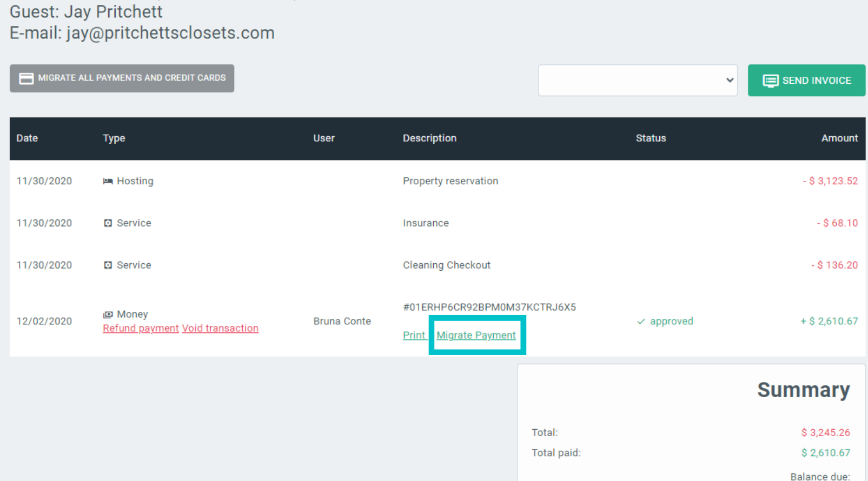Click the Date column header
Image resolution: width=868 pixels, height=481 pixels.
click(27, 138)
